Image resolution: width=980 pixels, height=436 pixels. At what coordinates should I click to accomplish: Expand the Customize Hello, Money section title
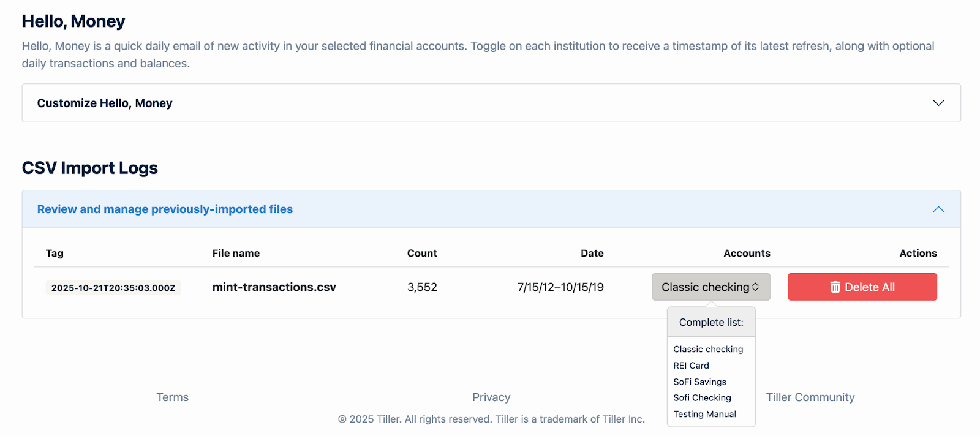[x=105, y=103]
